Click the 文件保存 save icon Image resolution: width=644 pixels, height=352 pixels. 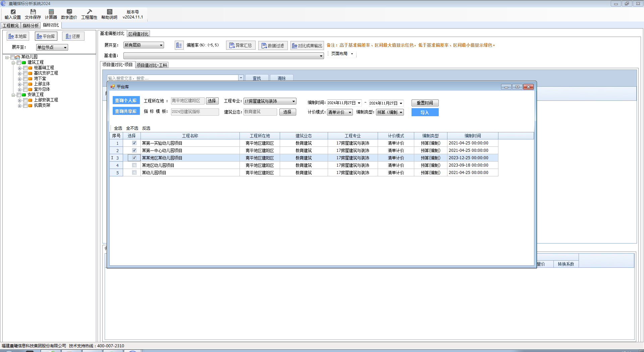click(33, 14)
